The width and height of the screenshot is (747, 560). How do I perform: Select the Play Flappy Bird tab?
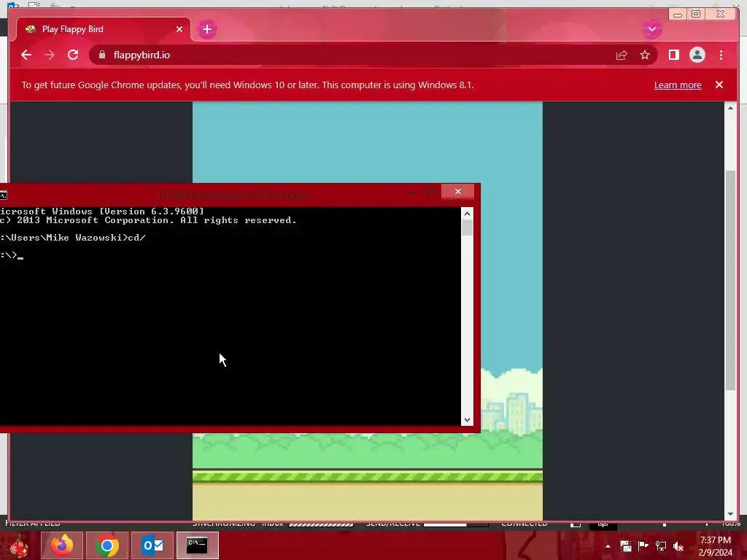coord(104,29)
